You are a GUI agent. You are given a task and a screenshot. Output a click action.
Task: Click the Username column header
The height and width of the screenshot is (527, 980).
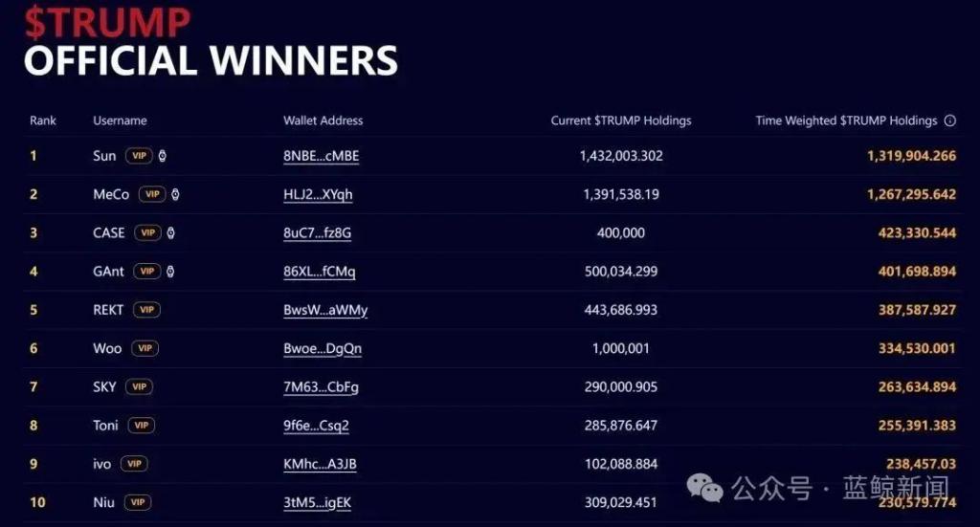click(120, 121)
